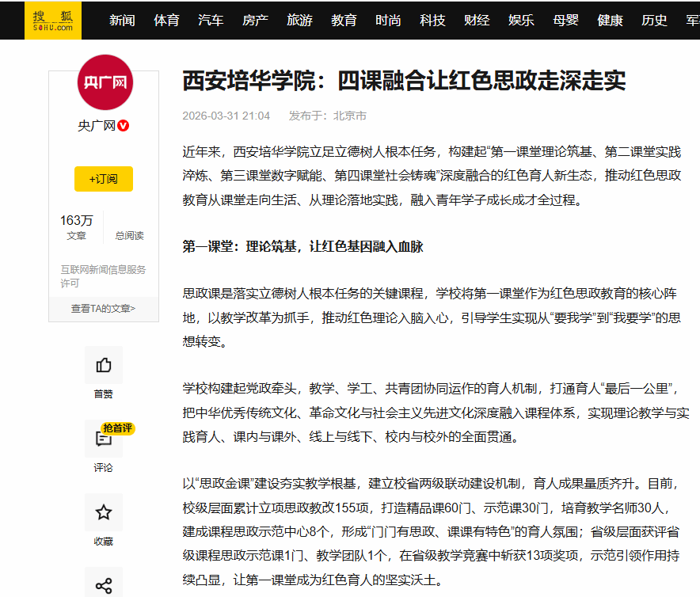The height and width of the screenshot is (597, 700).
Task: Click the red verified badge beside 央广网
Action: pos(124,125)
